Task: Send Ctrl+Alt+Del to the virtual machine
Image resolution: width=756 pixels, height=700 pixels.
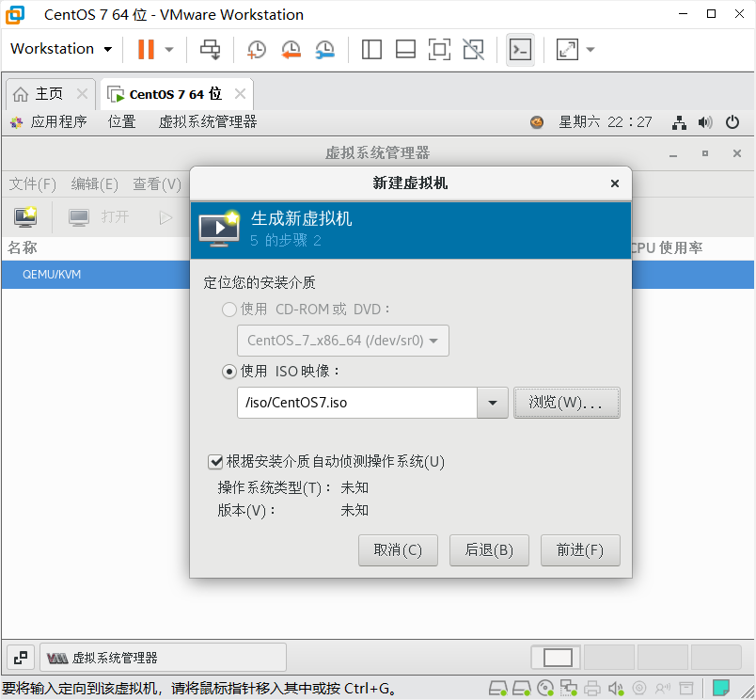Action: pyautogui.click(x=211, y=49)
